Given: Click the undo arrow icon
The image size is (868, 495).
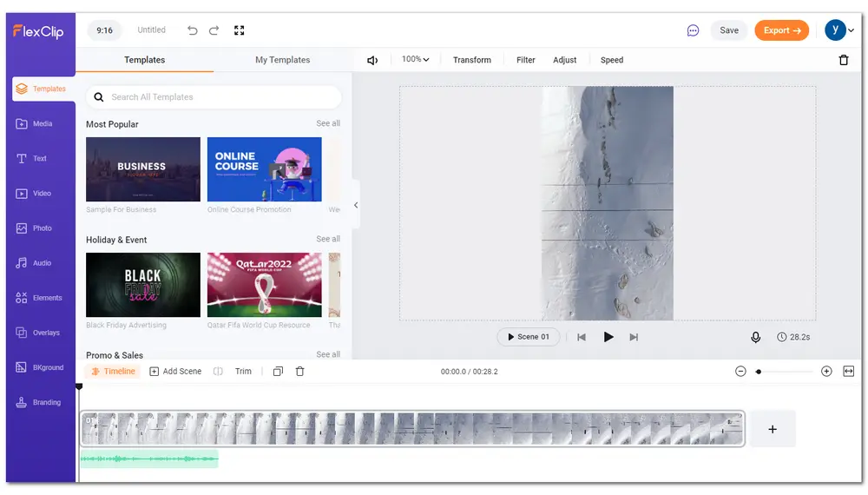Looking at the screenshot, I should coord(193,30).
